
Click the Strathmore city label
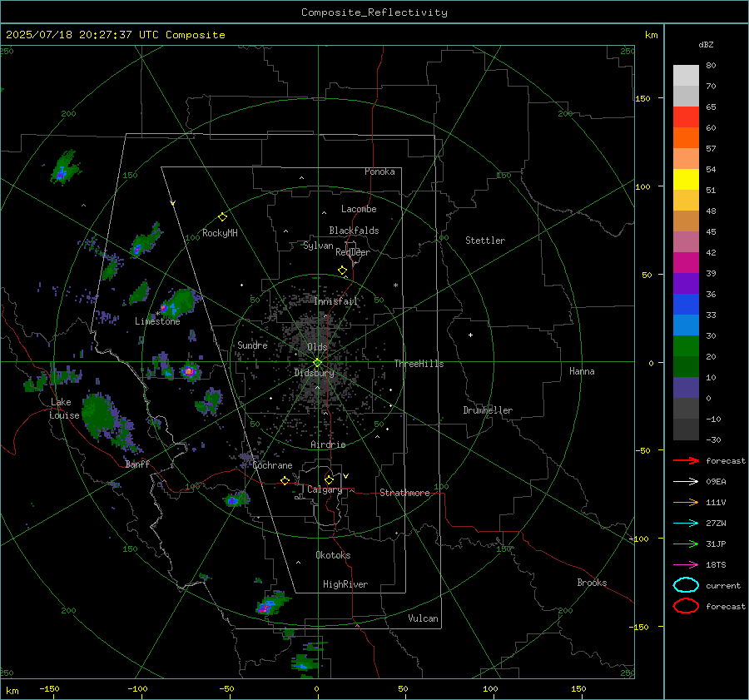coord(404,493)
